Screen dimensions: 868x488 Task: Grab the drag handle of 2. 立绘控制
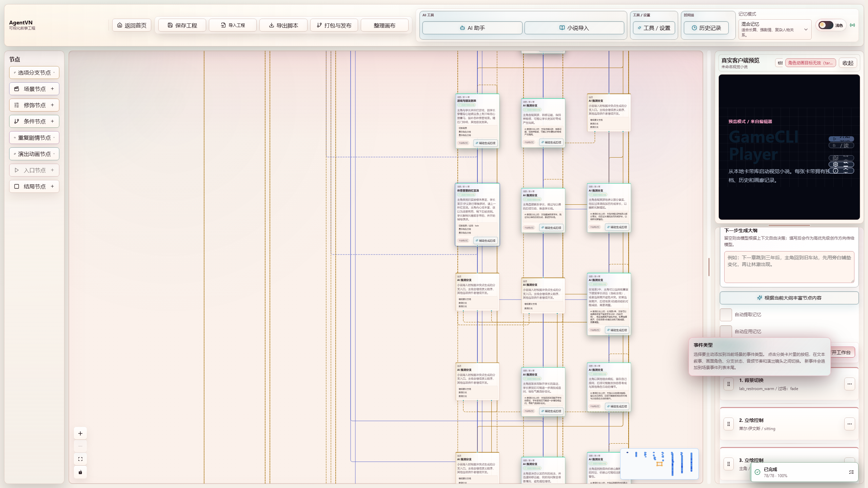coord(729,424)
